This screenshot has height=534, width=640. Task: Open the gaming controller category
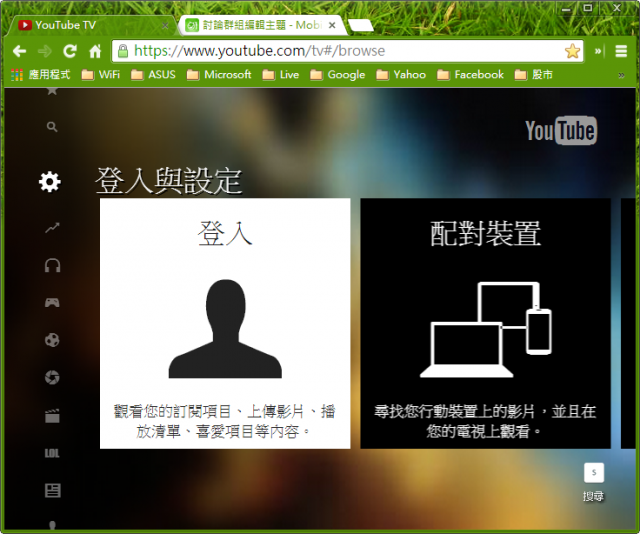[52, 303]
